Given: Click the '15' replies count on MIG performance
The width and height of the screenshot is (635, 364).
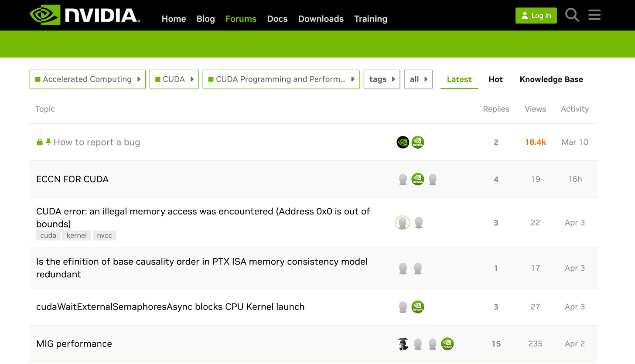Looking at the screenshot, I should (x=496, y=344).
